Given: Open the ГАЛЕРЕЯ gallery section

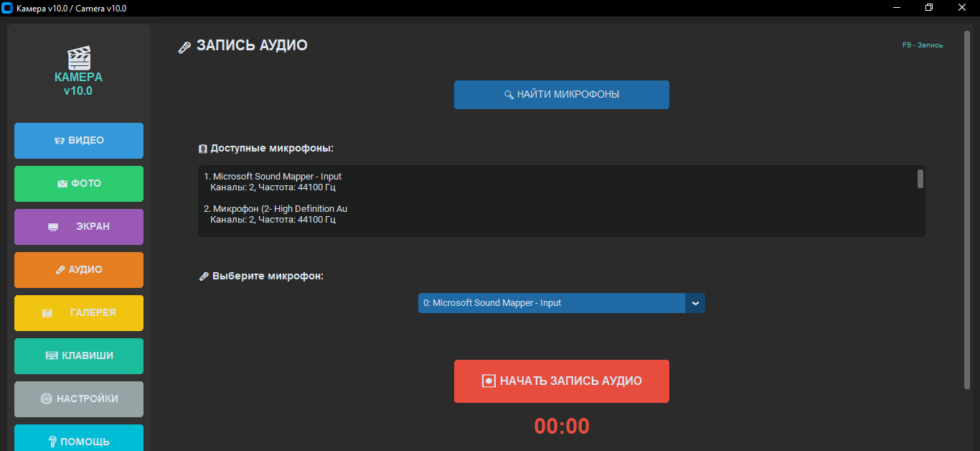Looking at the screenshot, I should [79, 313].
